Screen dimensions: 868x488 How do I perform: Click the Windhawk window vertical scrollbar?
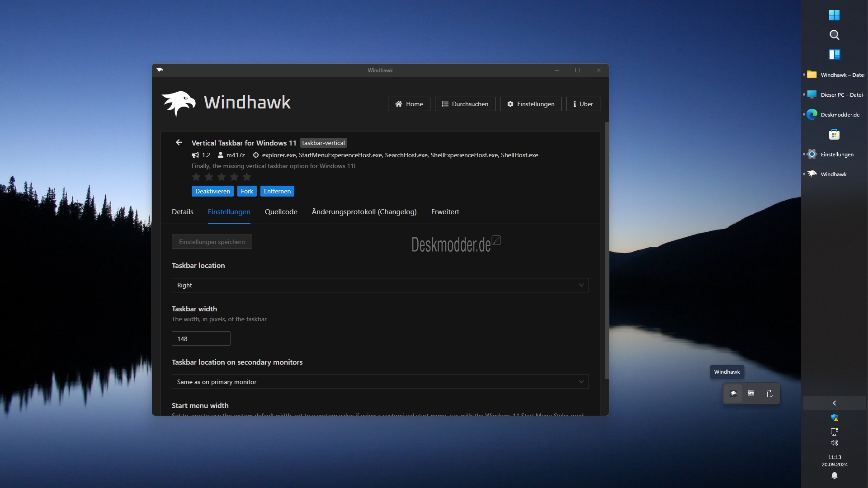pos(607,251)
